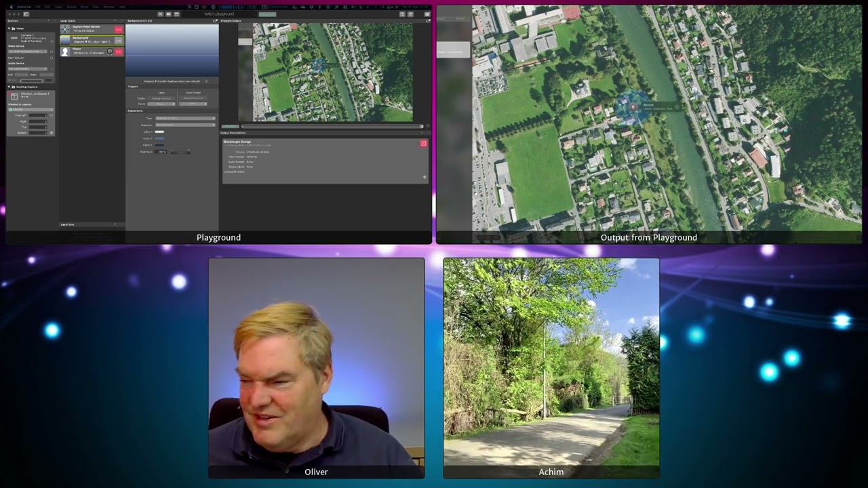Viewport: 868px width, 488px height.
Task: Click the Bottom crop input field
Action: 38,133
